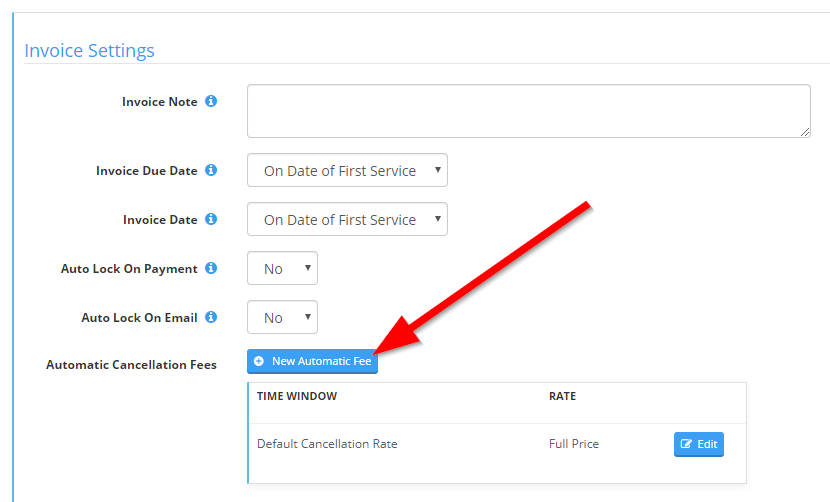Click the Auto Lock On Payment label
This screenshot has height=502, width=830.
pos(129,268)
